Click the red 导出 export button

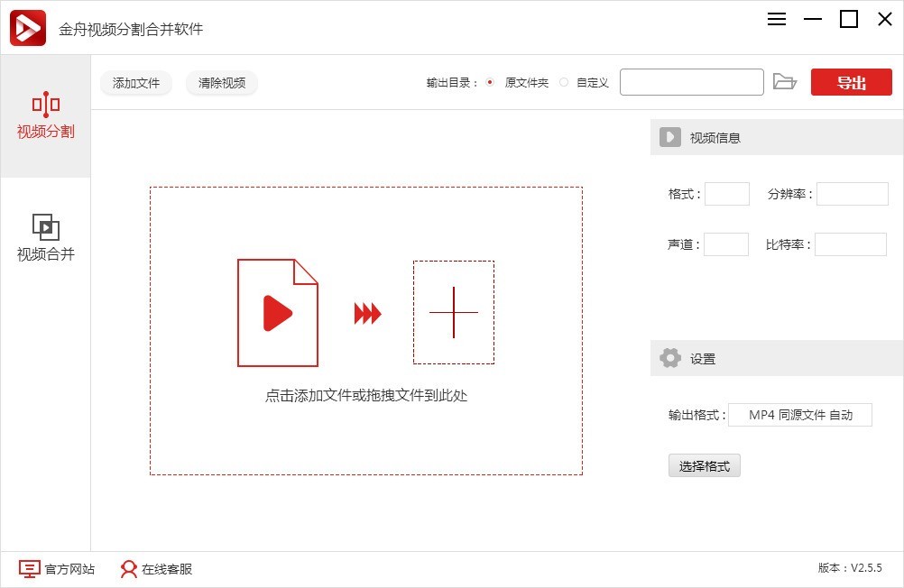pyautogui.click(x=850, y=82)
